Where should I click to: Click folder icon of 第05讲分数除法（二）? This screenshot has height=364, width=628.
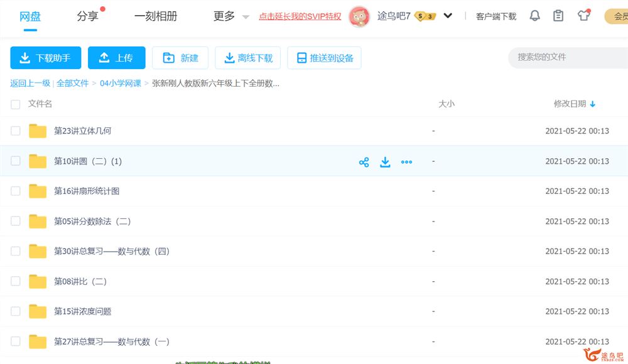click(38, 221)
